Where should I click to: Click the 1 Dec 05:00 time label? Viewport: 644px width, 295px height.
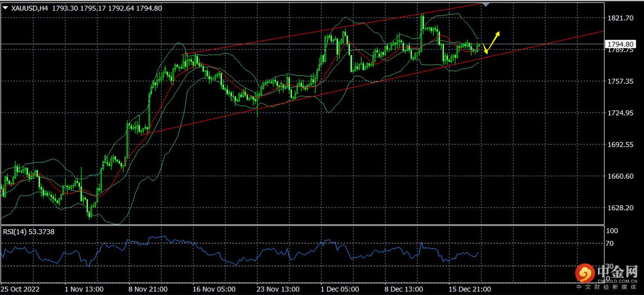(340, 289)
